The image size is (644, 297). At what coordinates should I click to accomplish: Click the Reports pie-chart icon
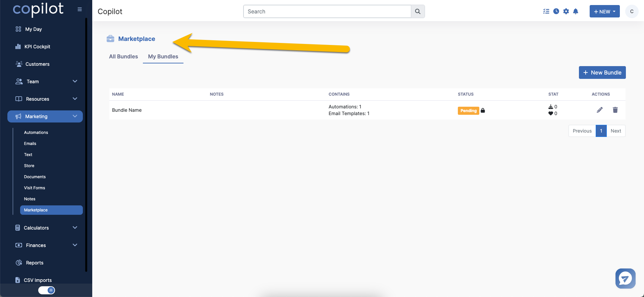click(19, 263)
